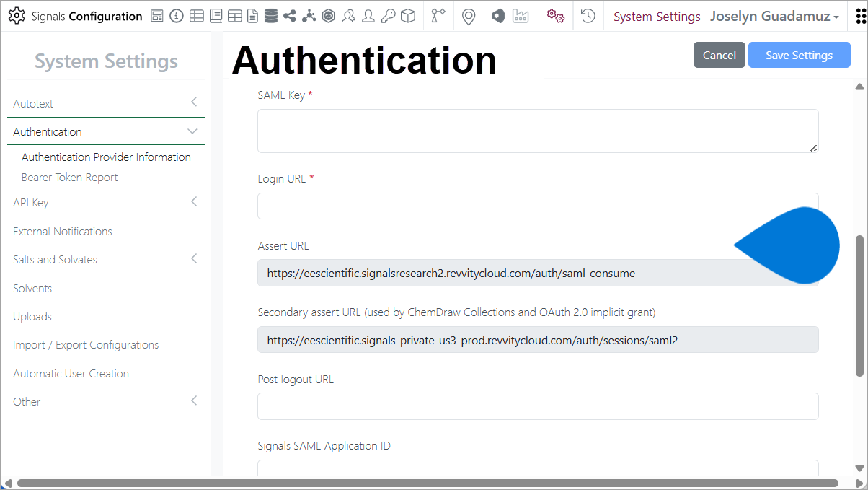Click the location pin icon
The image size is (868, 490).
(469, 16)
